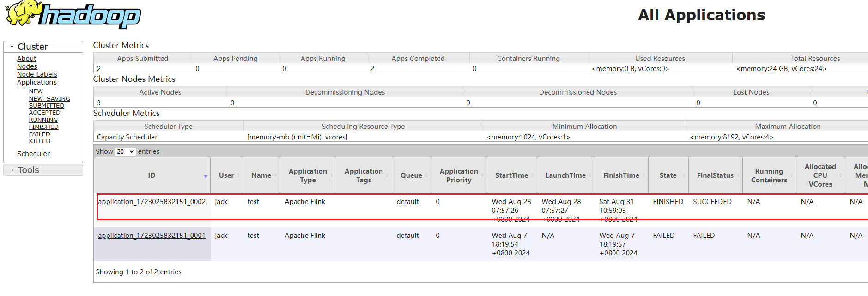
Task: Sort applications by the User column
Action: (x=226, y=175)
